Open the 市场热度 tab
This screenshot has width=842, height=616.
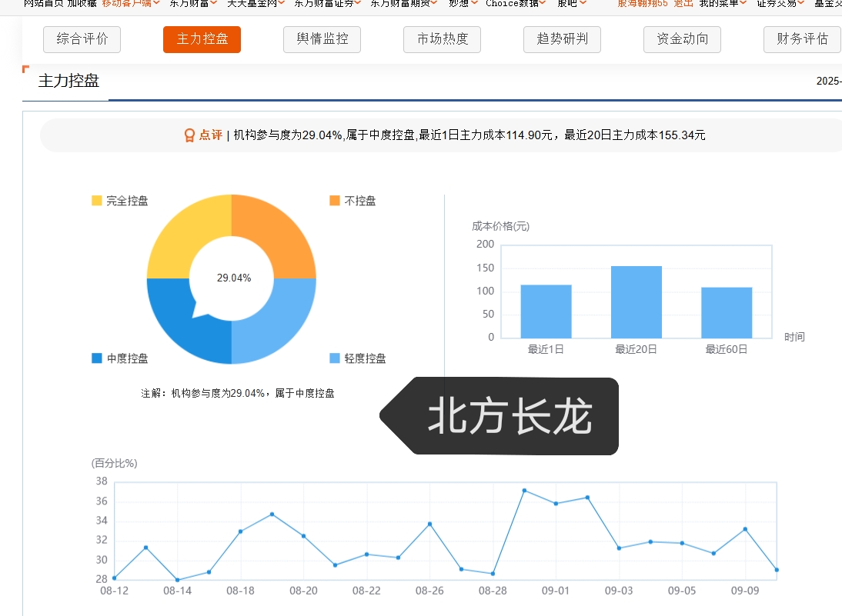(442, 39)
